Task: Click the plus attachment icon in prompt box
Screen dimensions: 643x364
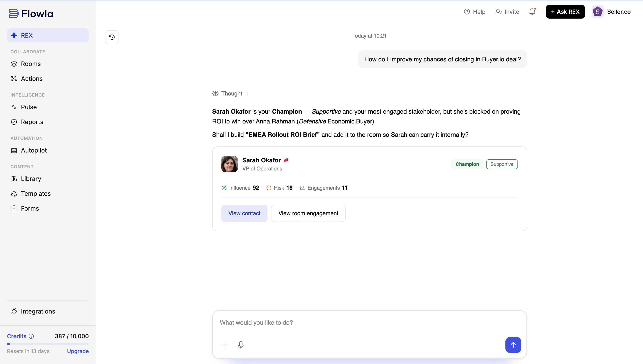Action: tap(225, 345)
